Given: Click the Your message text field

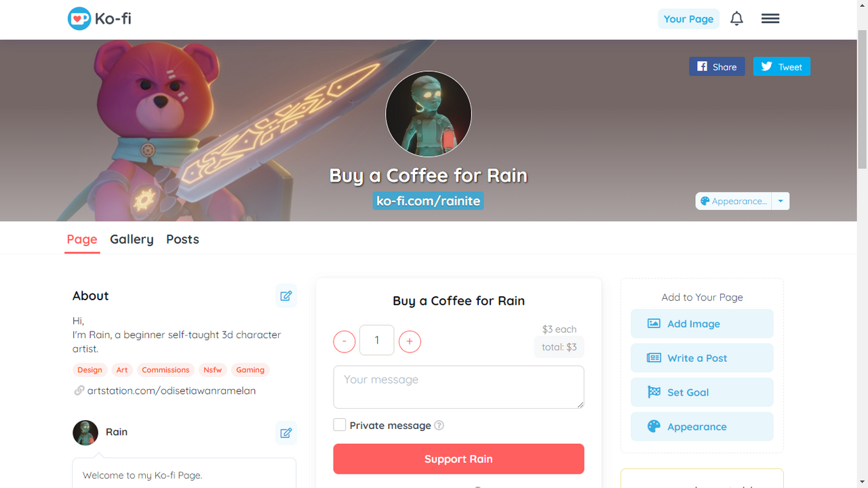Looking at the screenshot, I should [458, 387].
